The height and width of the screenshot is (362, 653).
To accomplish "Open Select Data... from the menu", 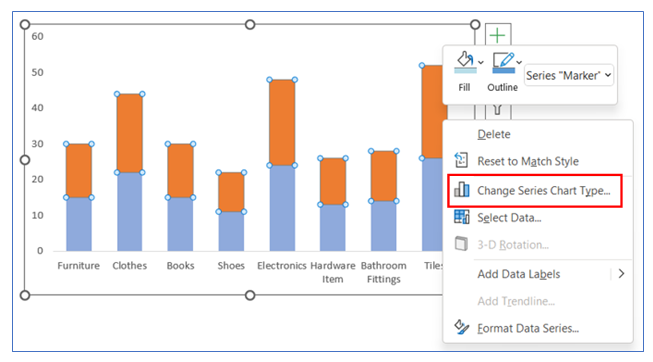I will (509, 217).
